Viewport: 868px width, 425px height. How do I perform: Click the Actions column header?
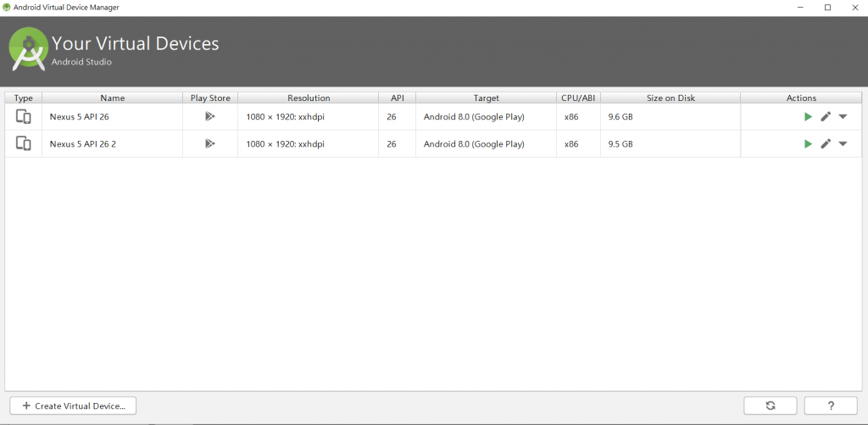point(801,98)
